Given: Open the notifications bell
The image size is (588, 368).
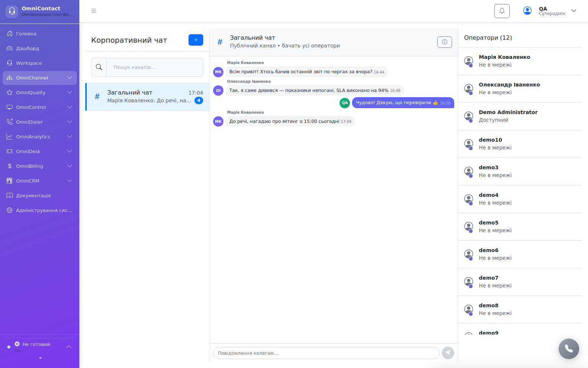Looking at the screenshot, I should pyautogui.click(x=502, y=11).
